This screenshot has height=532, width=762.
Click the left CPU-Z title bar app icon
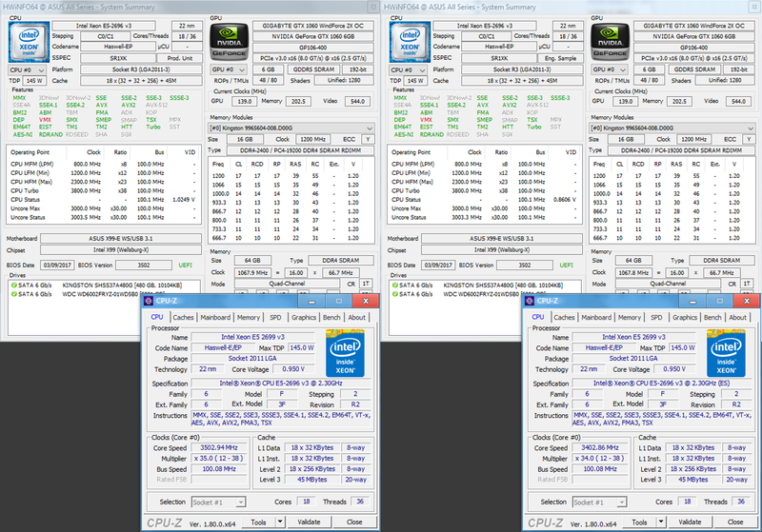149,301
